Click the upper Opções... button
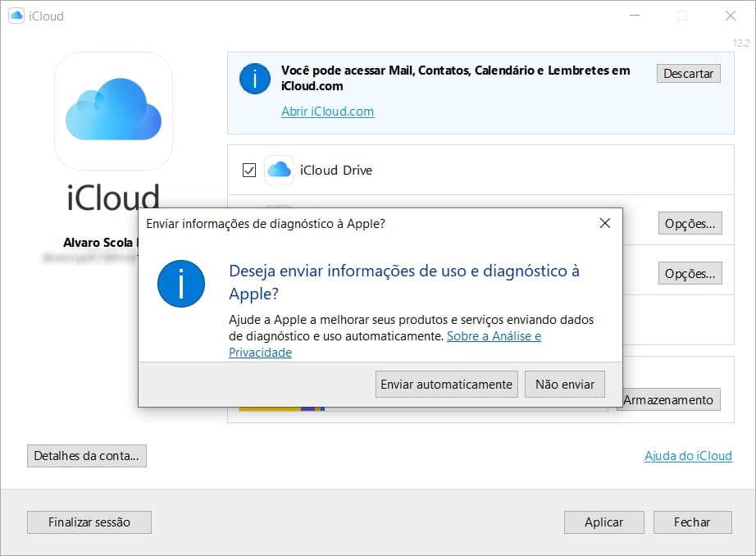 coord(690,223)
